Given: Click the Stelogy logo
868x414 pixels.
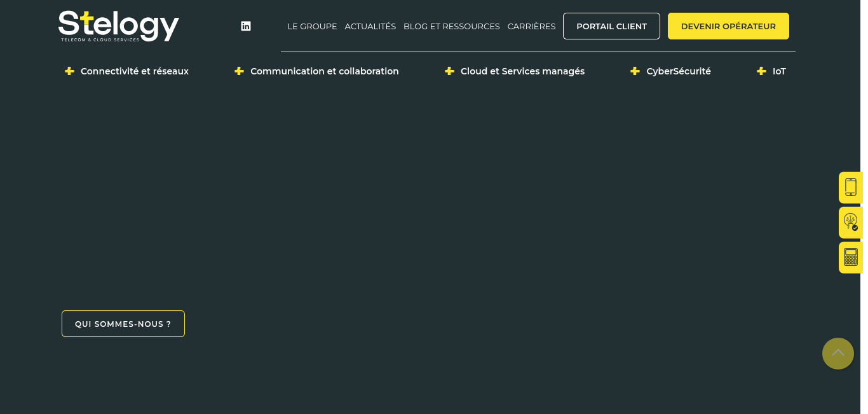Looking at the screenshot, I should 119,26.
